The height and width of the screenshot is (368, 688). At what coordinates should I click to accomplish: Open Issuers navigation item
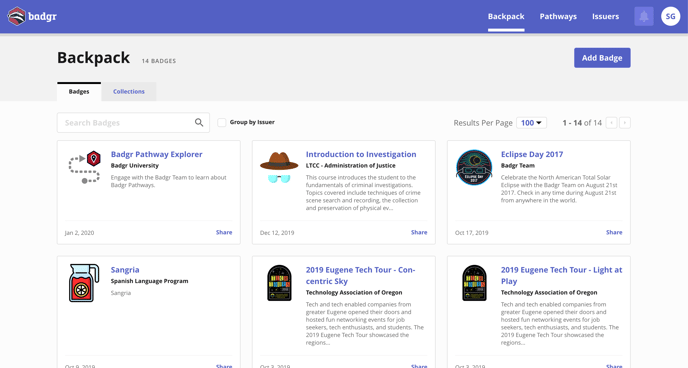pyautogui.click(x=606, y=16)
